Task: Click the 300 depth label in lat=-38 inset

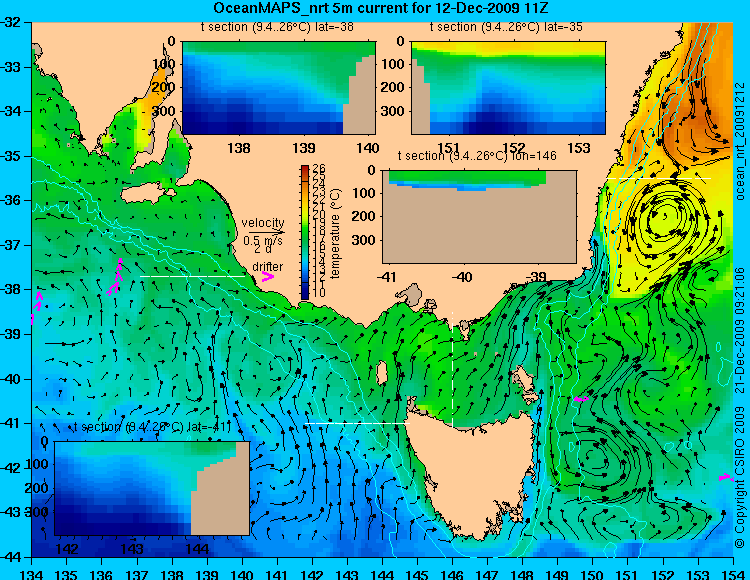Action: 165,111
